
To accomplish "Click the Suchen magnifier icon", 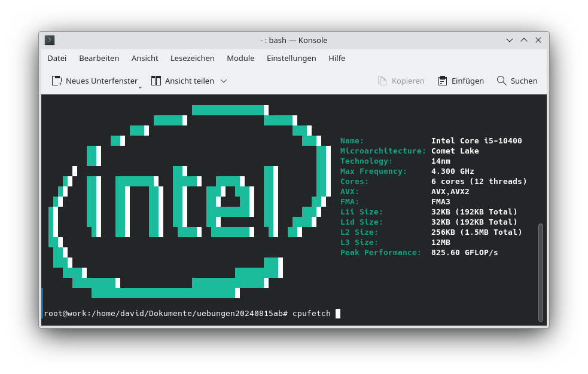I will 501,81.
